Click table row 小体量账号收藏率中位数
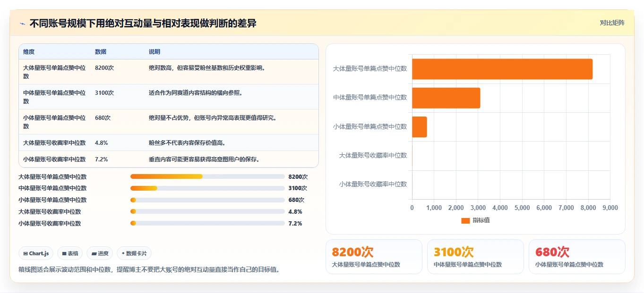644x293 pixels. point(169,159)
